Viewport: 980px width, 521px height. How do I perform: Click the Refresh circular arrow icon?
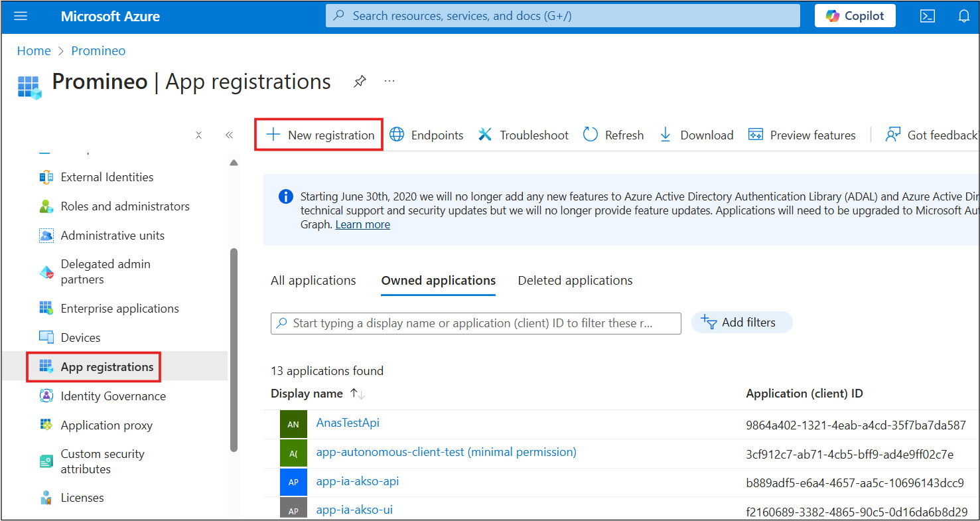click(590, 135)
